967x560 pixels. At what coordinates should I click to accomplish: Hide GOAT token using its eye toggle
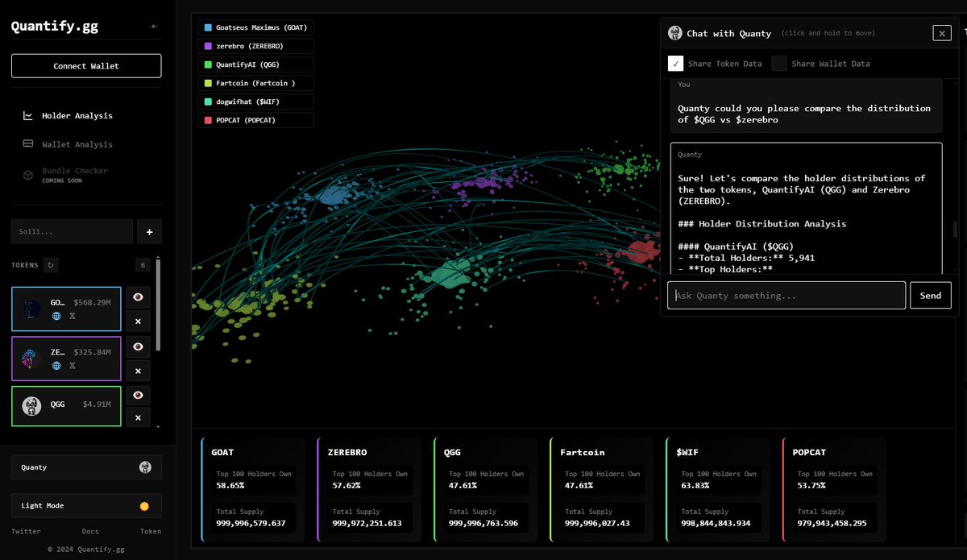138,297
